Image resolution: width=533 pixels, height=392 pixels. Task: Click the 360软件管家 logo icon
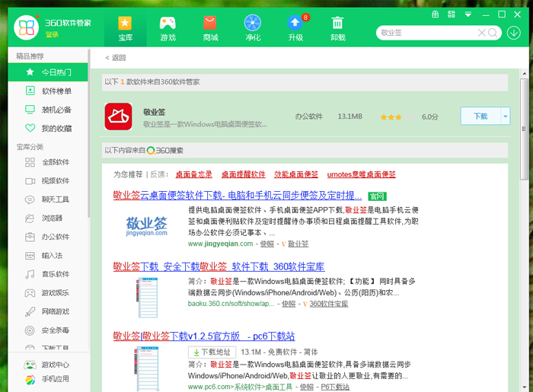(26, 27)
